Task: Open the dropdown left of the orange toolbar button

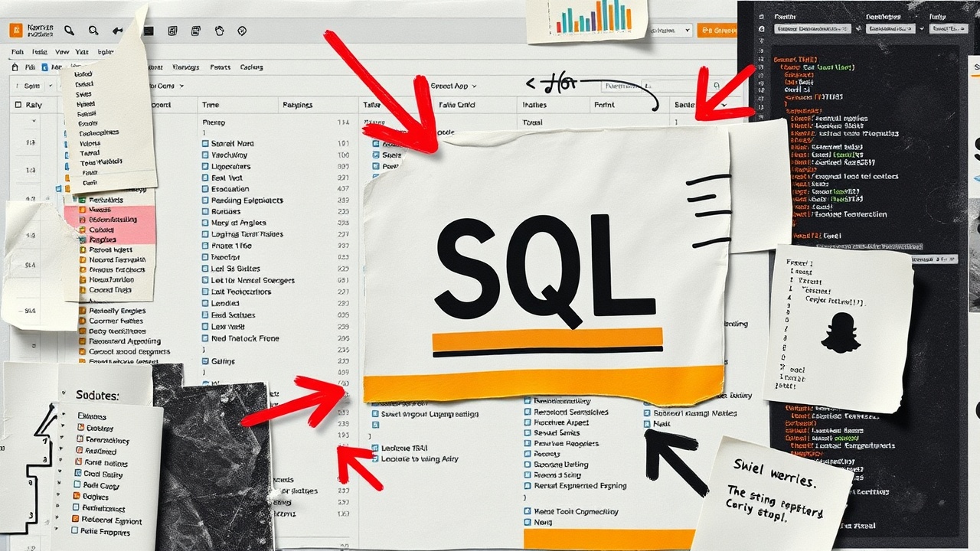Action: click(671, 31)
